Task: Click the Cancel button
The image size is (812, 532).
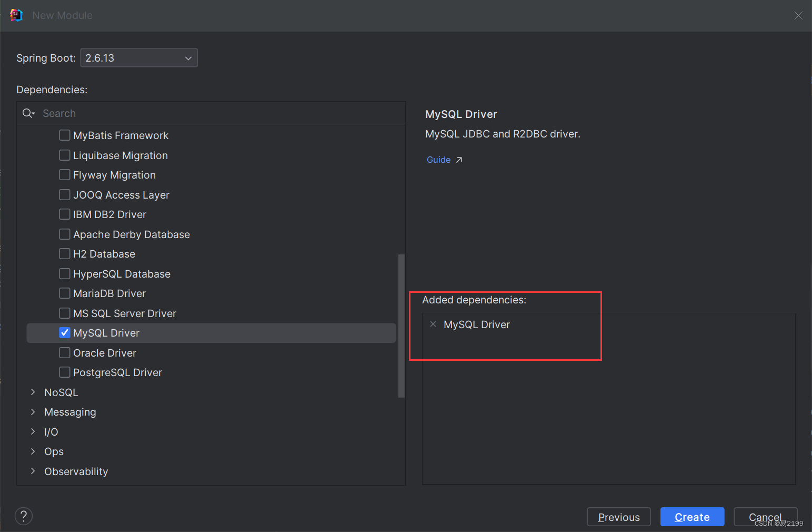Action: click(x=766, y=517)
